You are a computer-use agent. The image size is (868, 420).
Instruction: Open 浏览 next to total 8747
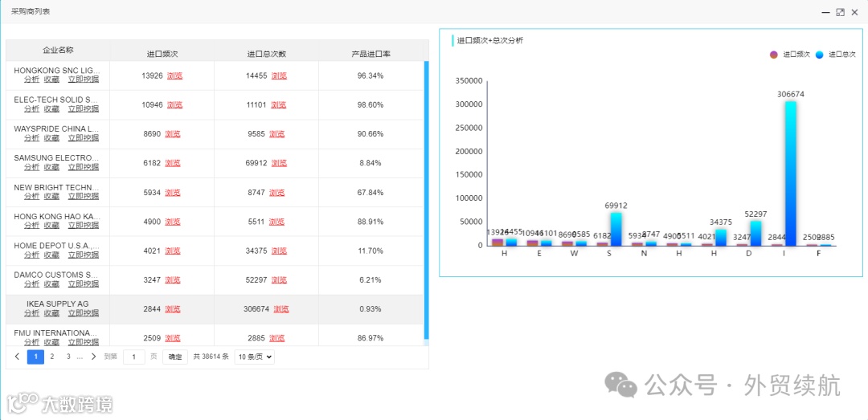(x=276, y=193)
